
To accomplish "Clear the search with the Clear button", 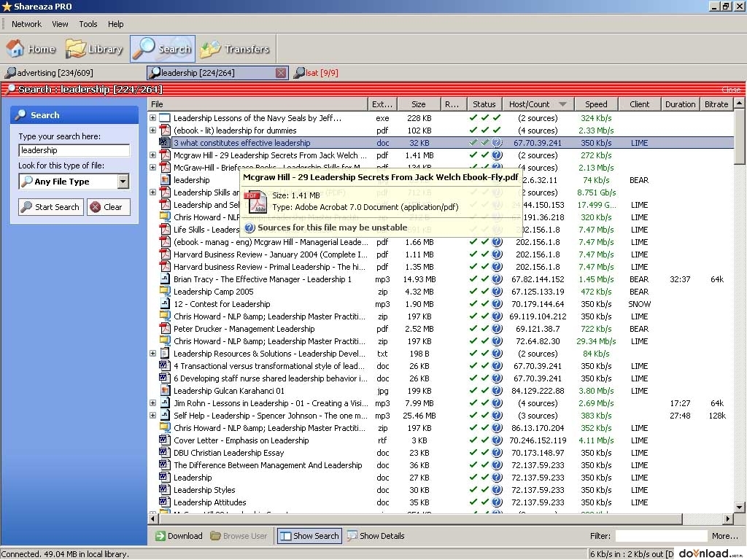I will (x=108, y=207).
